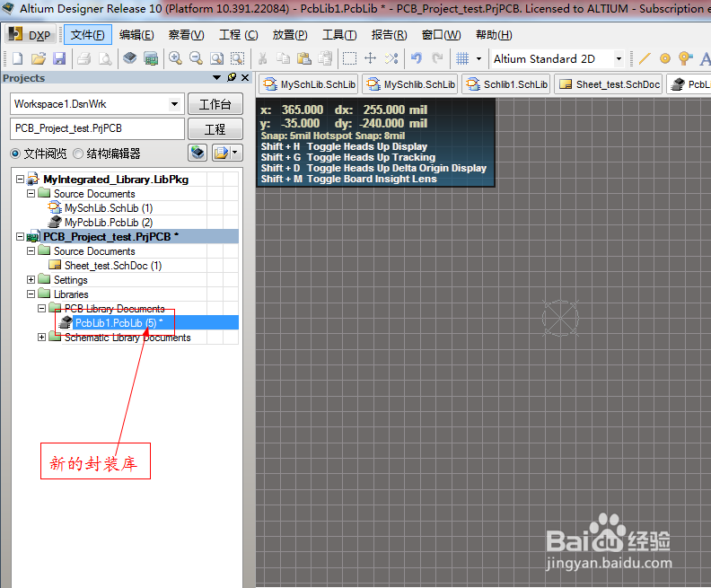Open the 帮助(H) menu
This screenshot has height=588, width=711.
(494, 35)
